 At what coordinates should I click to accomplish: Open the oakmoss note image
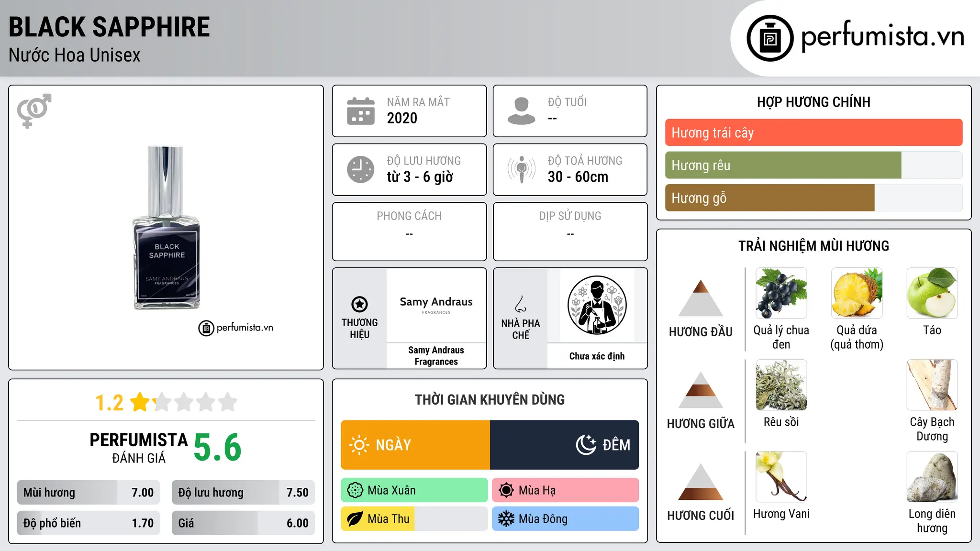(781, 385)
